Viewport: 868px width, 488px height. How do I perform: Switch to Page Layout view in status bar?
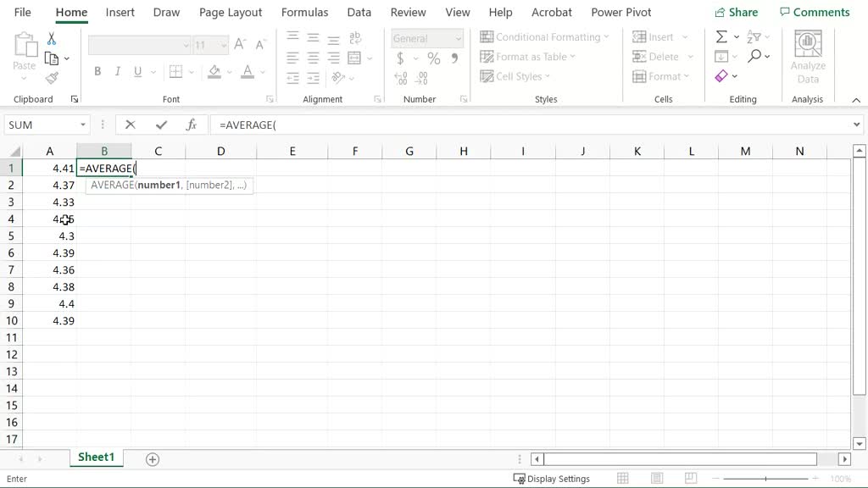(657, 478)
